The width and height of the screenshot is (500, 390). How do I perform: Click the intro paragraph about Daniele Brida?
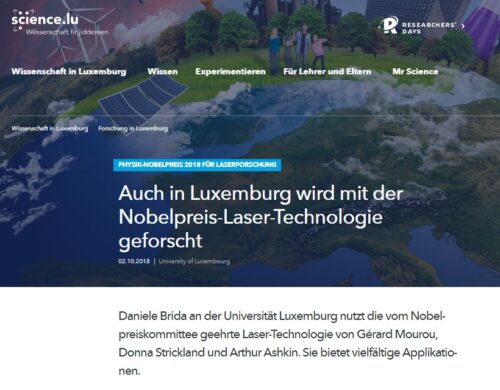pyautogui.click(x=288, y=343)
